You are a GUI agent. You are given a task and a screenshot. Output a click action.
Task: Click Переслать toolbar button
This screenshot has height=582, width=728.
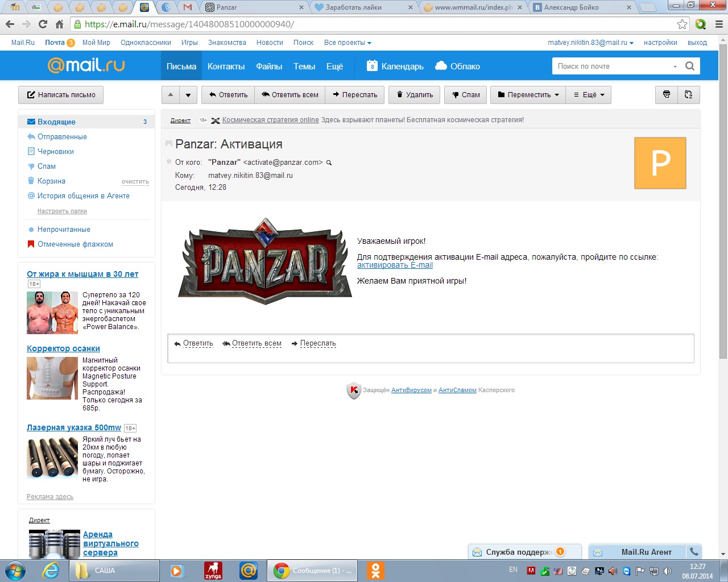click(355, 95)
